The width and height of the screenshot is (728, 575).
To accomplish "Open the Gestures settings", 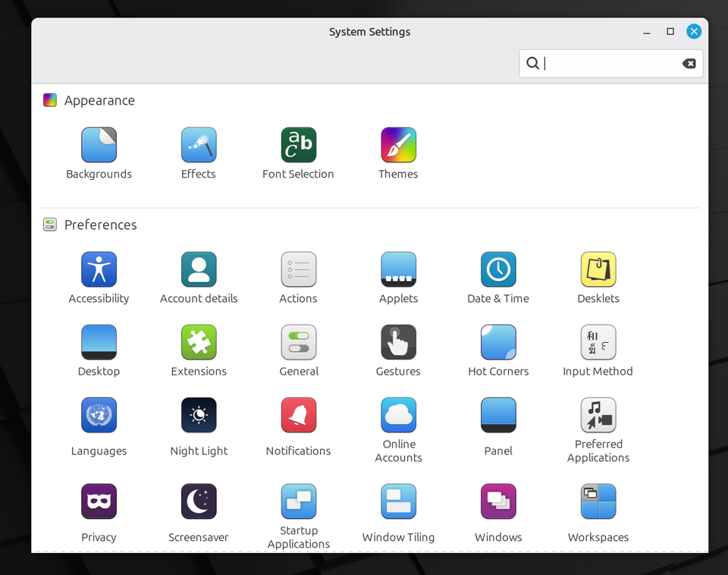I will 398,342.
